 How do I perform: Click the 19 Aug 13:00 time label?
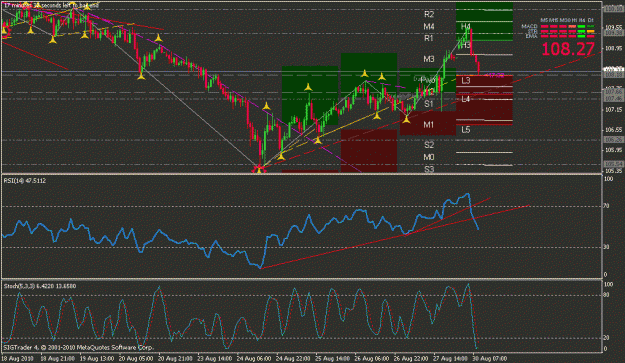click(96, 359)
